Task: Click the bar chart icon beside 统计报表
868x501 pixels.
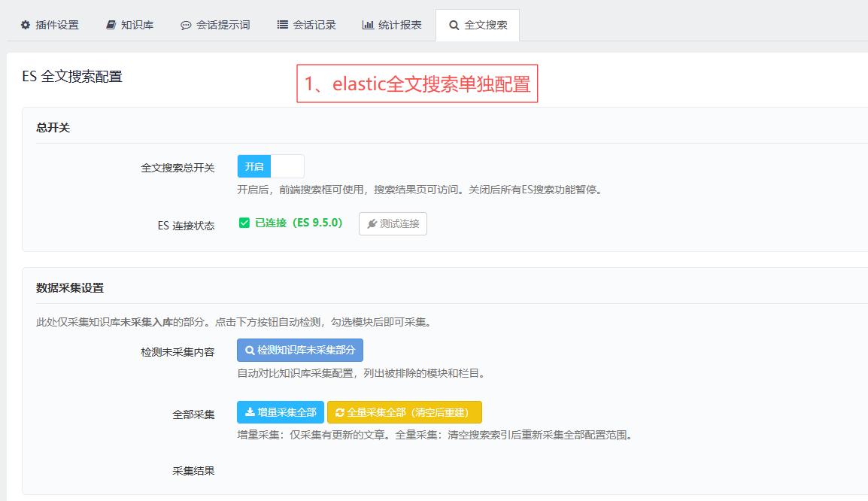Action: [368, 25]
